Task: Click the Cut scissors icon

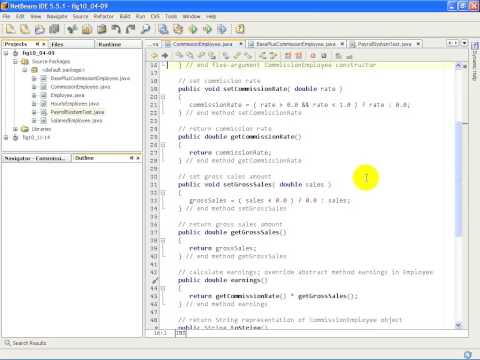Action: [x=72, y=29]
